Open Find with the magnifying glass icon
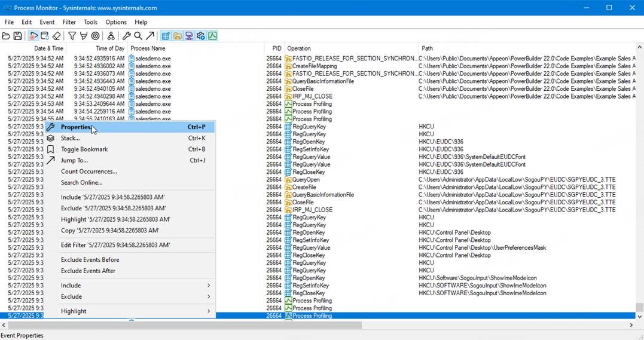This screenshot has width=644, height=340. point(138,36)
